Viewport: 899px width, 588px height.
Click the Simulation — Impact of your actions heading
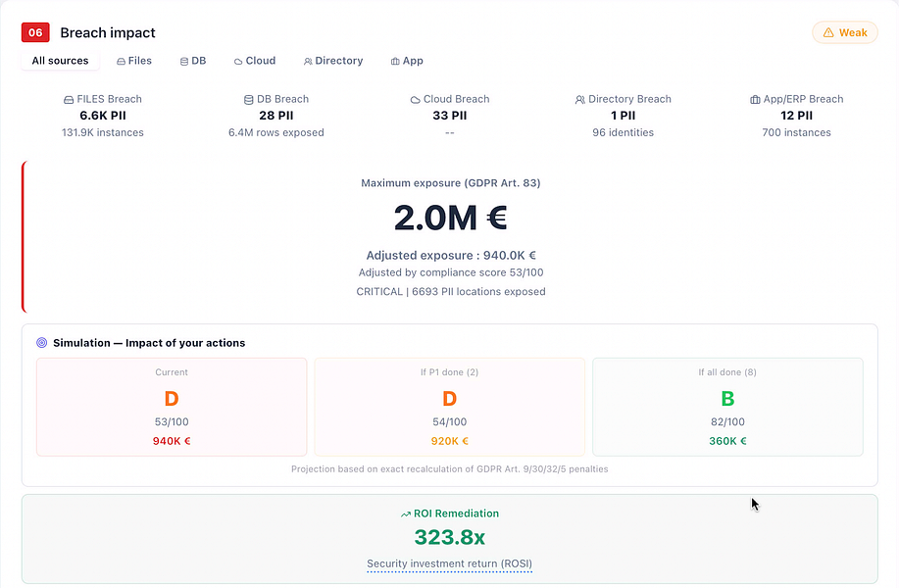[x=149, y=343]
